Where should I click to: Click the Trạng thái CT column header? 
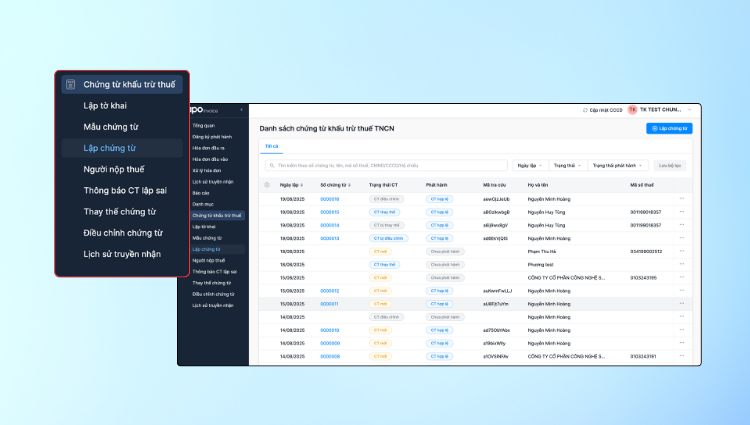(383, 185)
